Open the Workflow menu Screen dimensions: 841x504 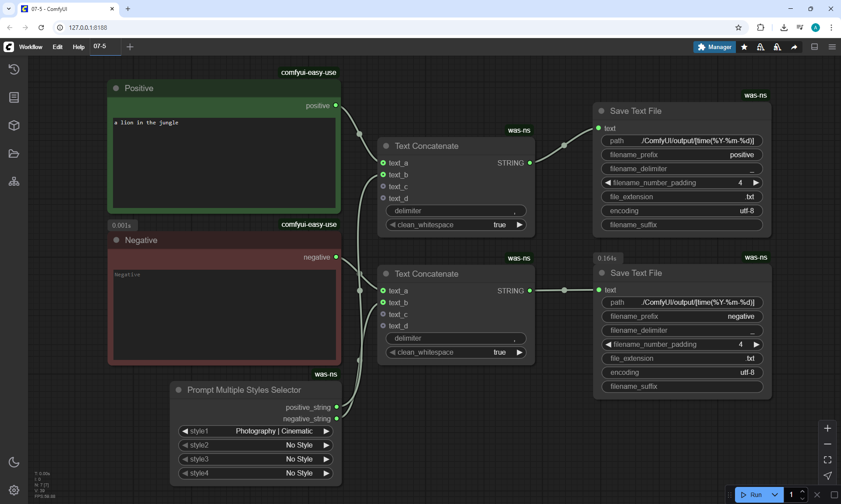(x=31, y=47)
